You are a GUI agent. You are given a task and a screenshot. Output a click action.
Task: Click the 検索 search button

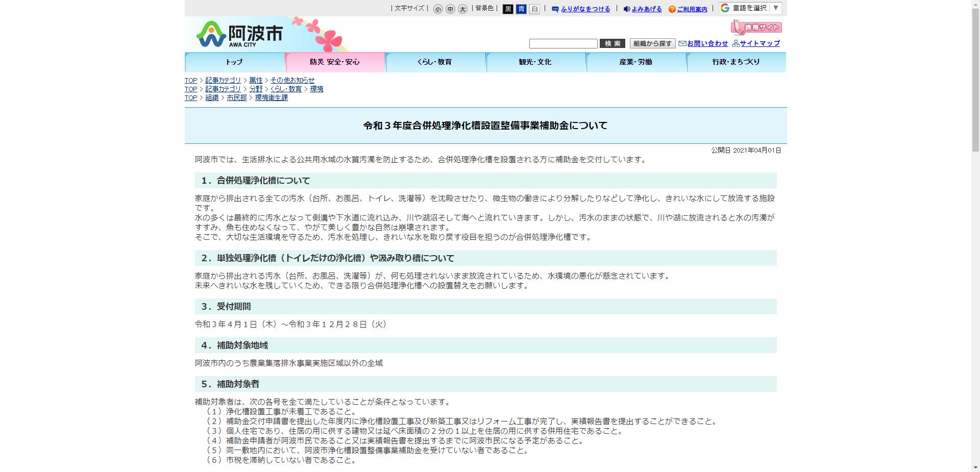612,43
